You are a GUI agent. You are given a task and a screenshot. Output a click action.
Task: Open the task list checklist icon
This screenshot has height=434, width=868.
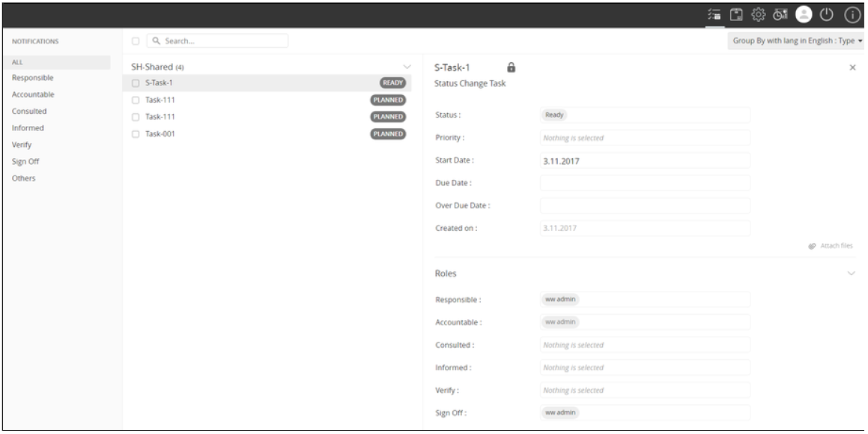pos(714,15)
